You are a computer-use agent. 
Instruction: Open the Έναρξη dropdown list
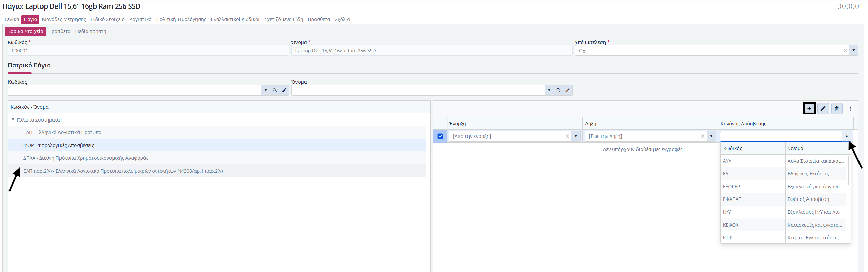point(576,136)
